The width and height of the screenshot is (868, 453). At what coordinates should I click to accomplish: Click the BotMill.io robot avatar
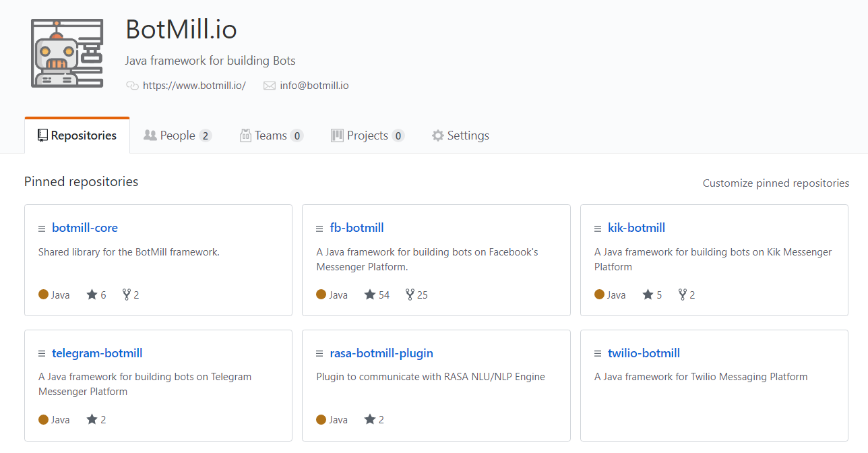point(67,53)
